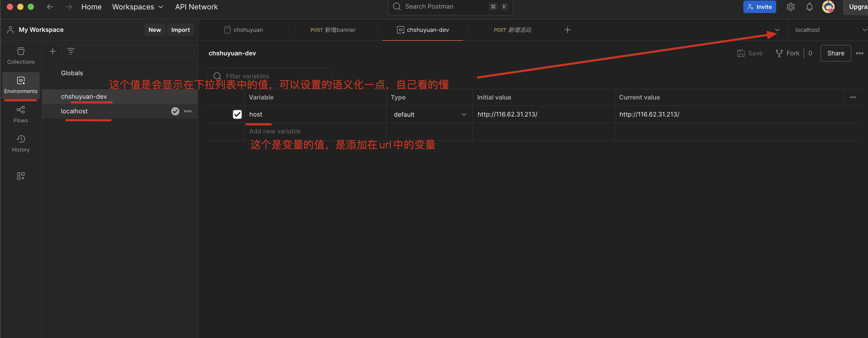Expand the Workspaces menu
The width and height of the screenshot is (868, 338).
tap(137, 7)
